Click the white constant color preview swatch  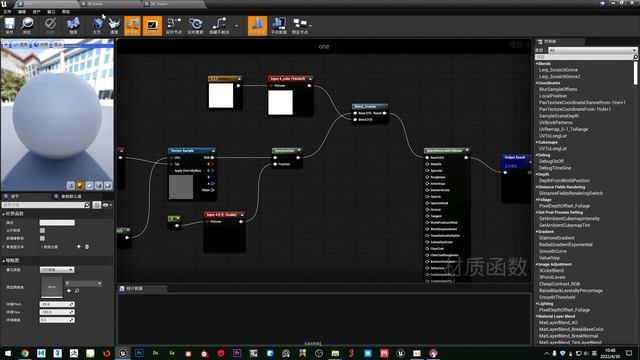pos(221,96)
